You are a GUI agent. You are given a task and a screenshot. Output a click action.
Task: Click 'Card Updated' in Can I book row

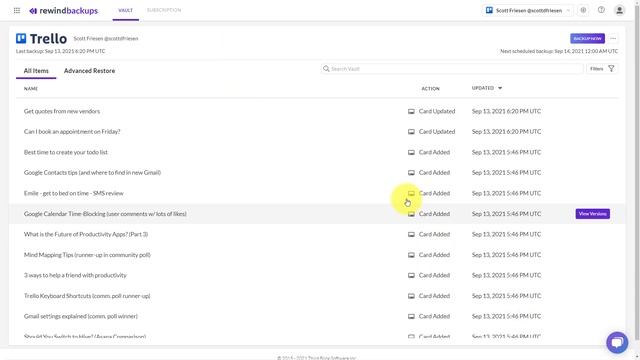[x=437, y=132]
